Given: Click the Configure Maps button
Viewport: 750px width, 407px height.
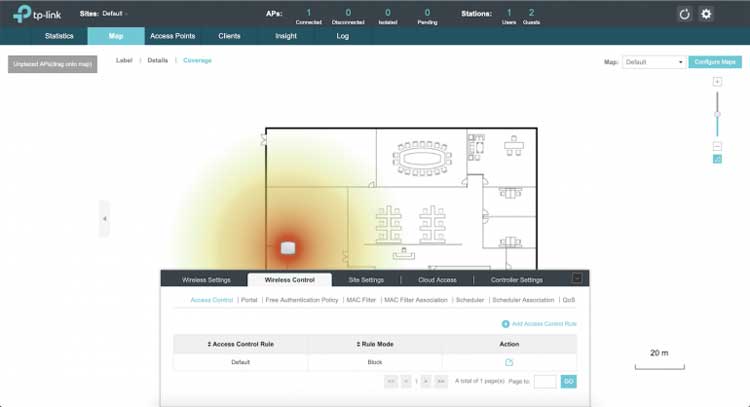Looking at the screenshot, I should pos(716,62).
